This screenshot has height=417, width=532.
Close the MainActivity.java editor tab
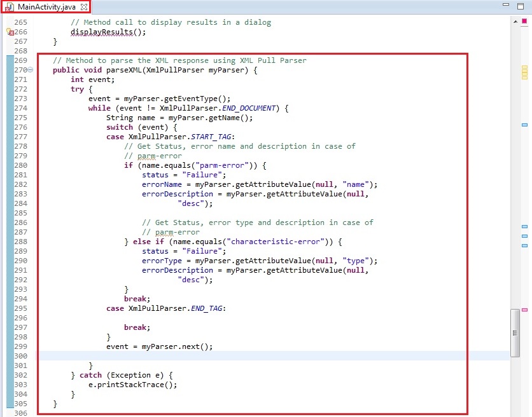[x=84, y=6]
